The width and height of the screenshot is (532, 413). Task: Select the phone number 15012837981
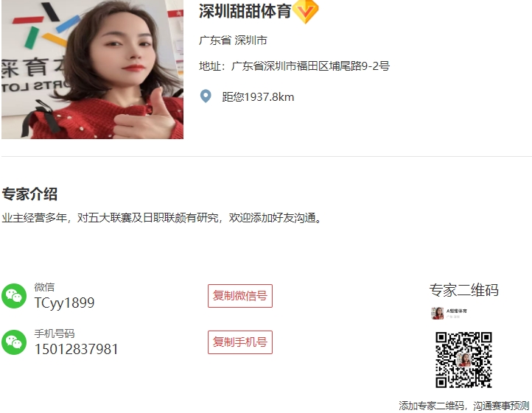tap(77, 349)
